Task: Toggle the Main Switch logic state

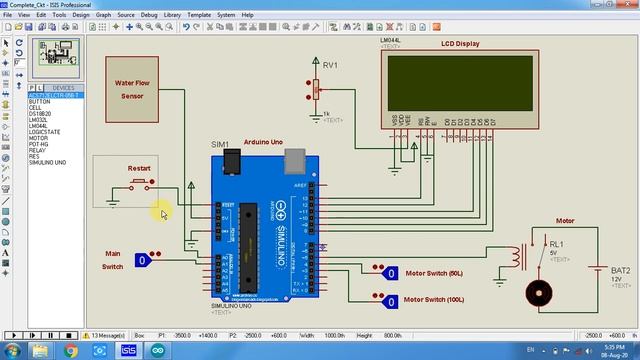Action: pyautogui.click(x=142, y=260)
